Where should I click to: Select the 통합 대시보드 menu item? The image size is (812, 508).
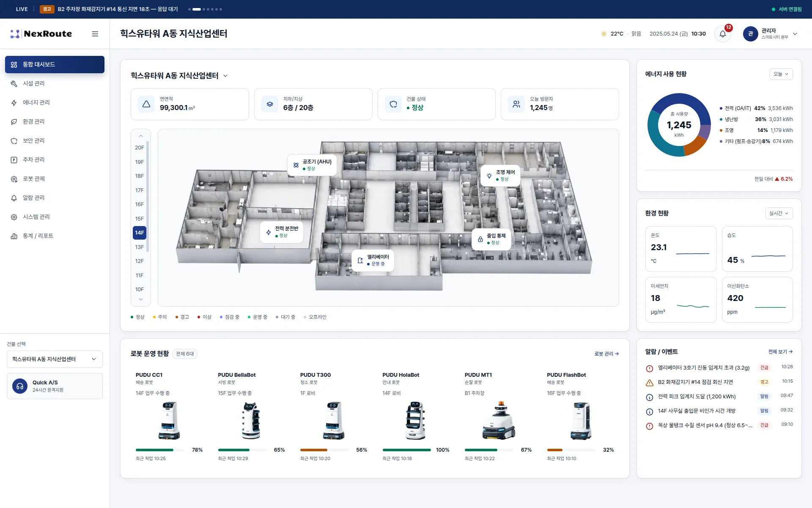55,64
